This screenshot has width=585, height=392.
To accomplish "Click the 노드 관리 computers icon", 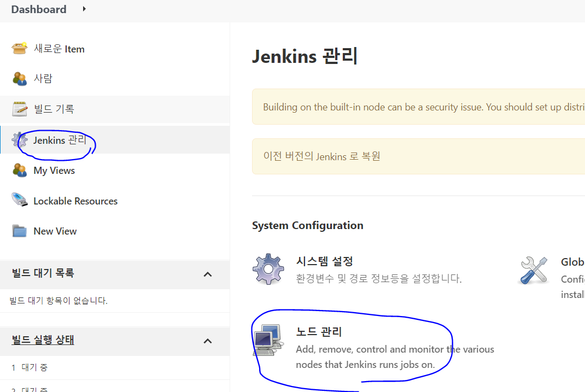I will (268, 340).
